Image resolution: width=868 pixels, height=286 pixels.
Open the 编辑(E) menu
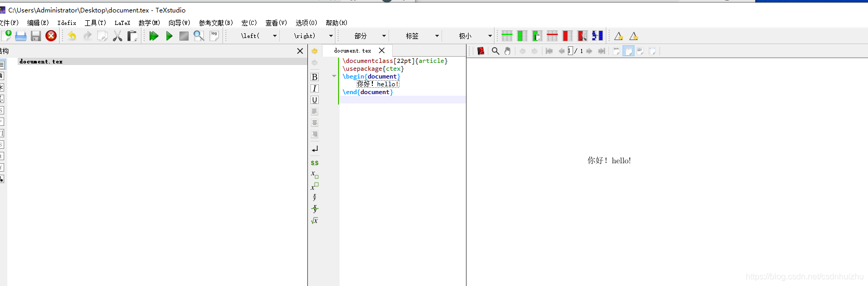pyautogui.click(x=38, y=23)
